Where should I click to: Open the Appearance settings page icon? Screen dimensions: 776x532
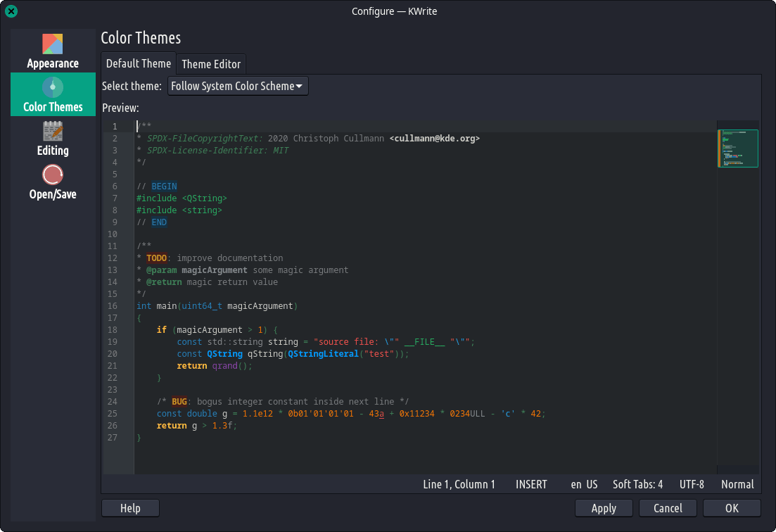tap(53, 44)
